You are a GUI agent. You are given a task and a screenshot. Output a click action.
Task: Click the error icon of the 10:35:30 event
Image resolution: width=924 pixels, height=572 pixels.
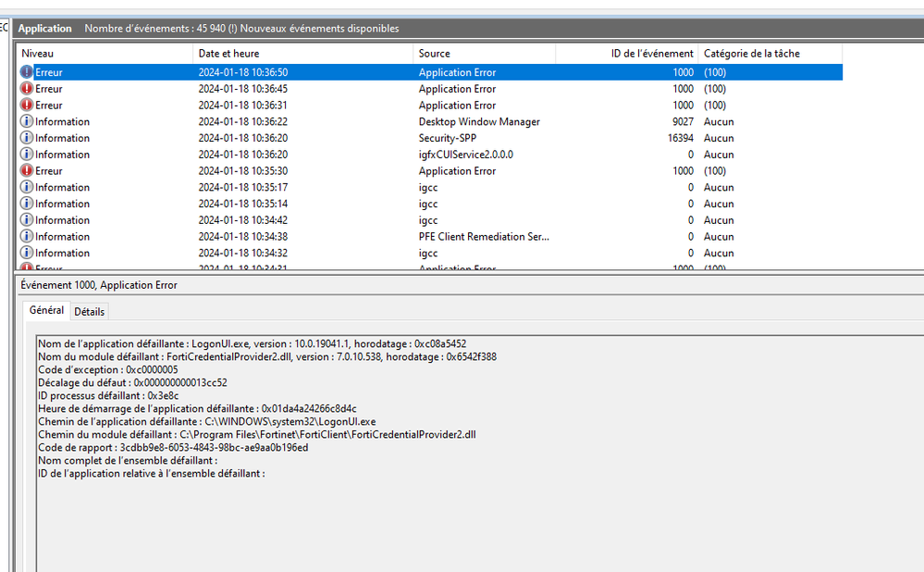tap(27, 171)
